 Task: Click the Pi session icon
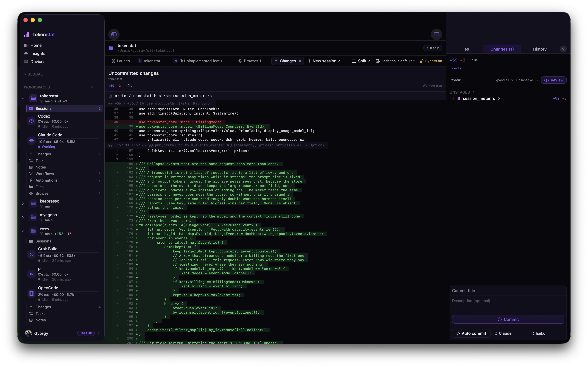[x=31, y=274]
